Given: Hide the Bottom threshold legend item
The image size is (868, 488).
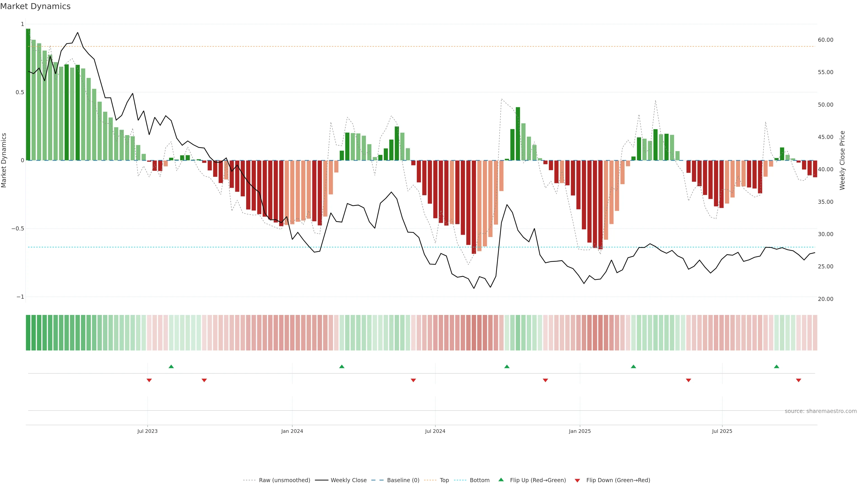Looking at the screenshot, I should pyautogui.click(x=479, y=480).
